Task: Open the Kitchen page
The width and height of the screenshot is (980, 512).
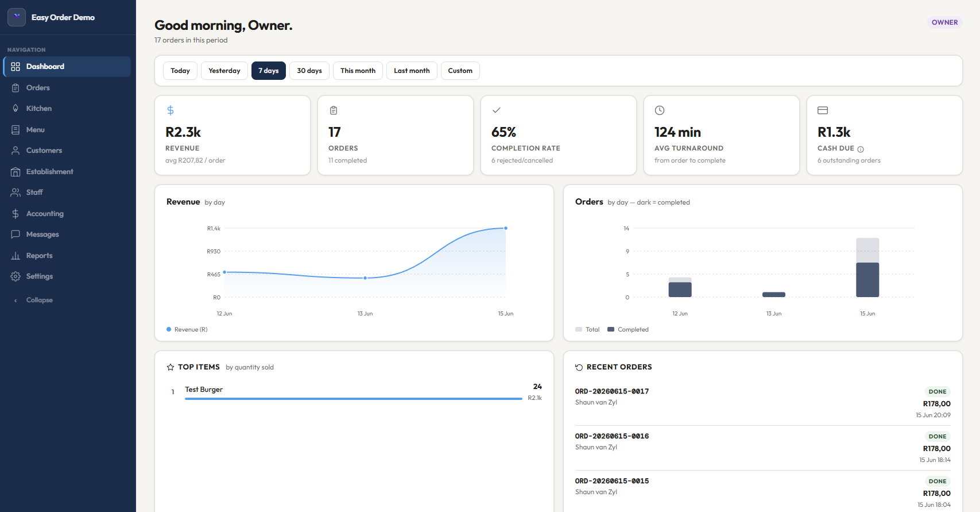Action: [x=67, y=109]
